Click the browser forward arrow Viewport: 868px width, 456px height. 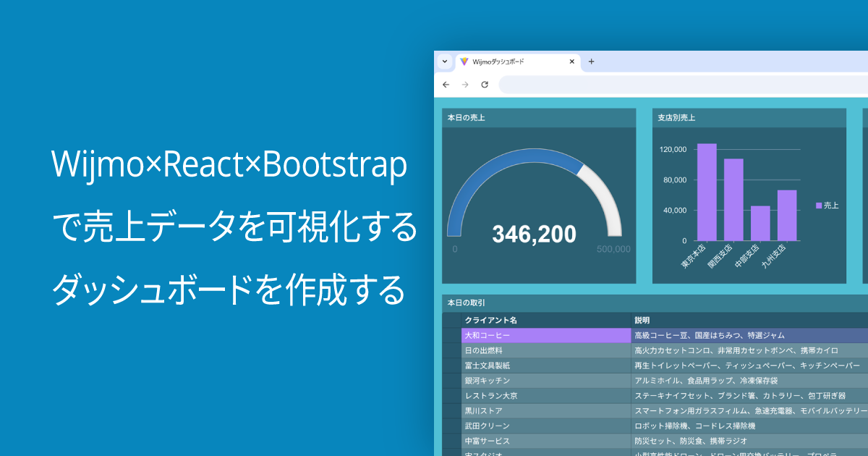[x=465, y=85]
